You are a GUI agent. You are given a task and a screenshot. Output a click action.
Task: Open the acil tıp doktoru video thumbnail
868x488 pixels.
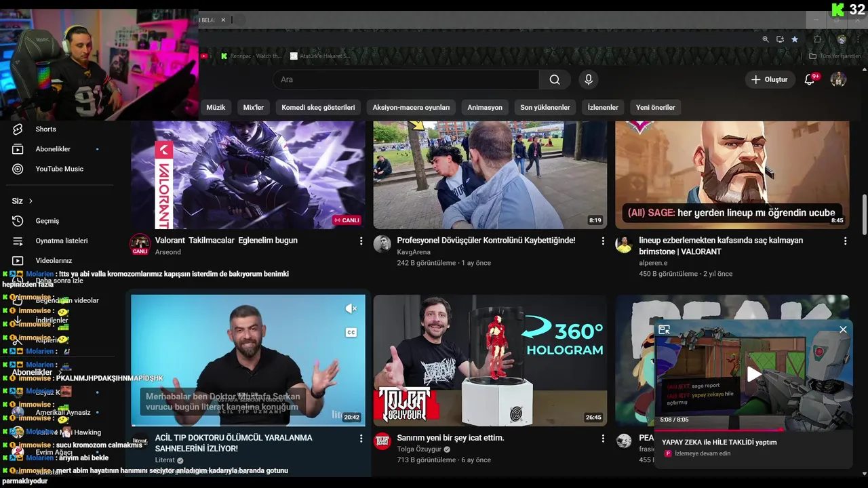point(248,360)
